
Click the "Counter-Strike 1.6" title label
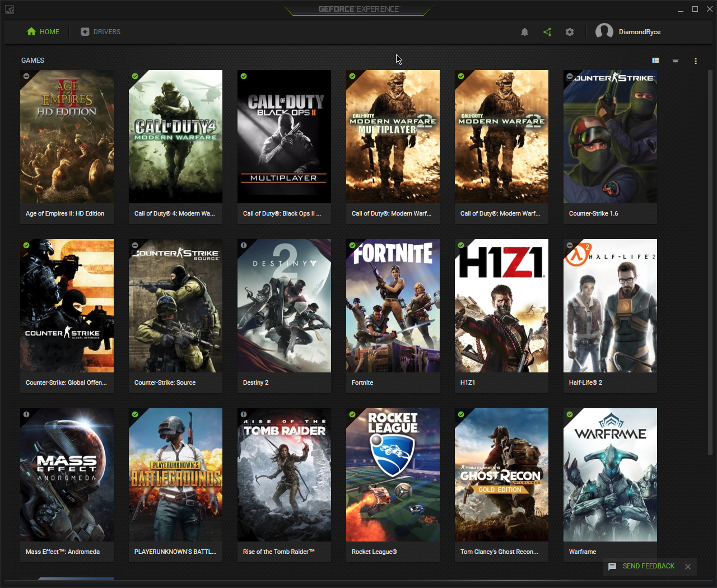click(594, 213)
